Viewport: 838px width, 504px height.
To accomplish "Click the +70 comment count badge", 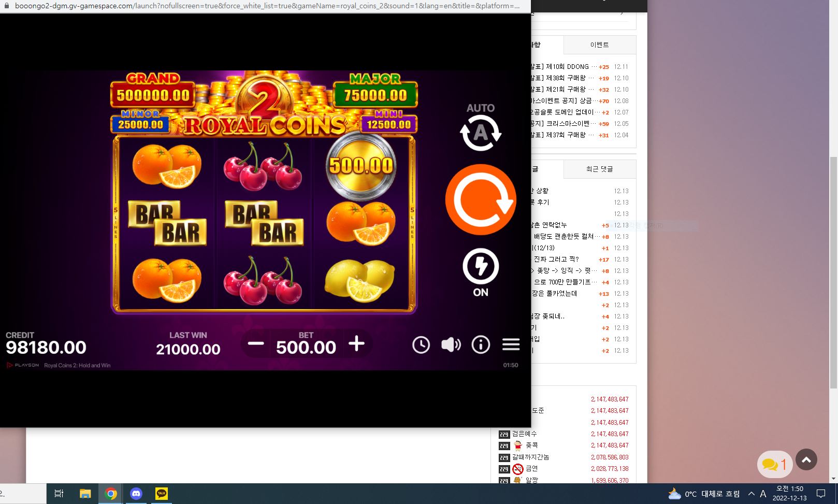I will [x=604, y=101].
